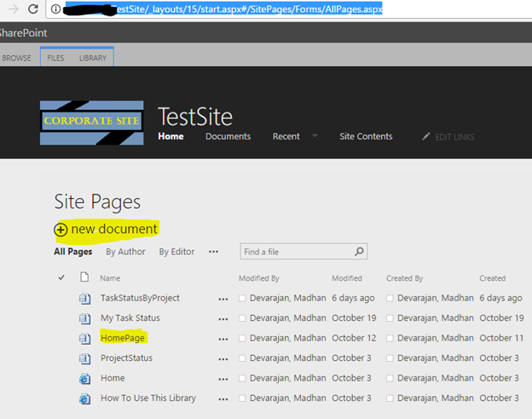The width and height of the screenshot is (532, 419).
Task: Open ellipsis menu for Home page row
Action: [x=223, y=379]
